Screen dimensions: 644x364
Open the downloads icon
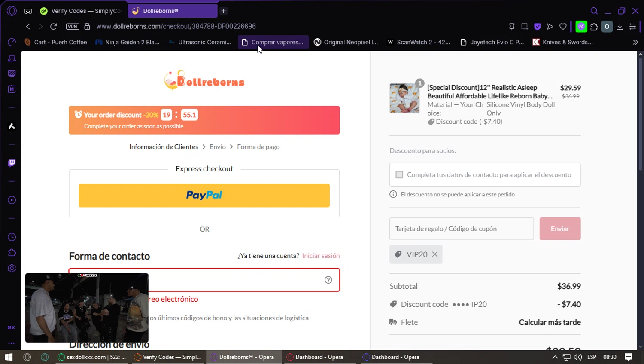pos(620,27)
